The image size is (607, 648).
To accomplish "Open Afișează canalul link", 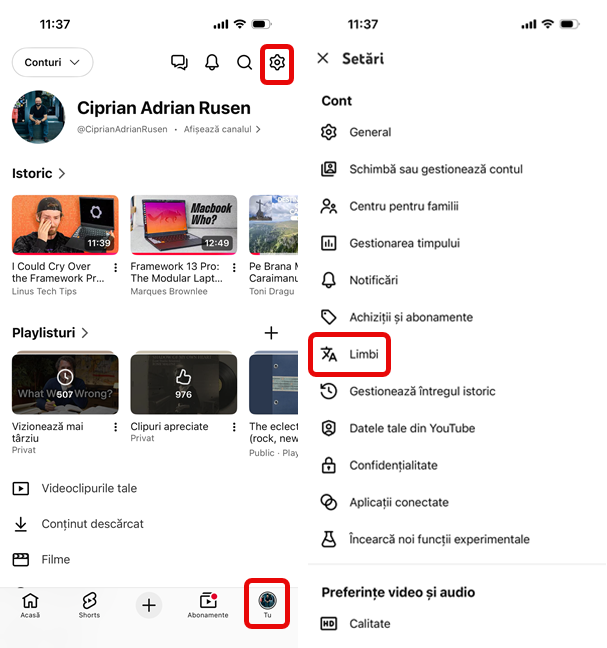I will (x=222, y=129).
